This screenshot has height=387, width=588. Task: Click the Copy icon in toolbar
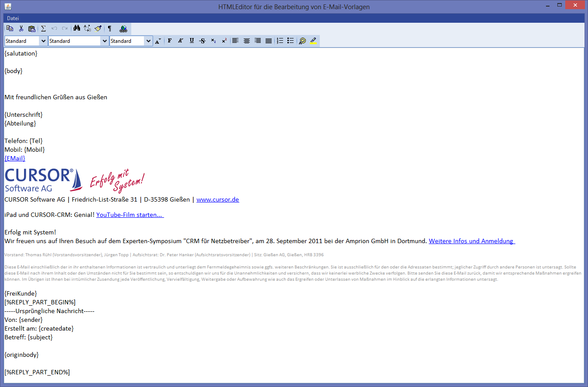10,29
